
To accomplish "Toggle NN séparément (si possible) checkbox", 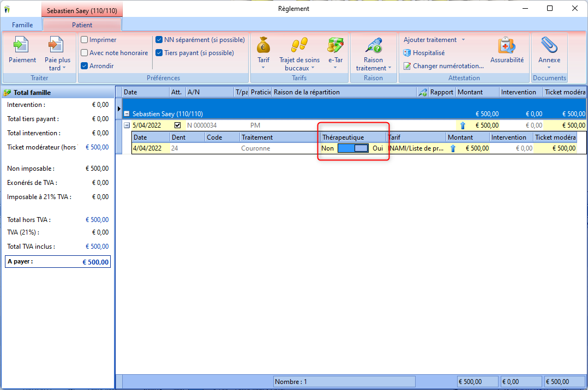I will click(x=159, y=40).
